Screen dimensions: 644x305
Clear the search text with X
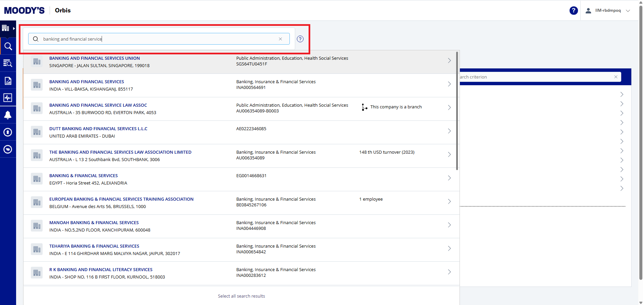(280, 39)
